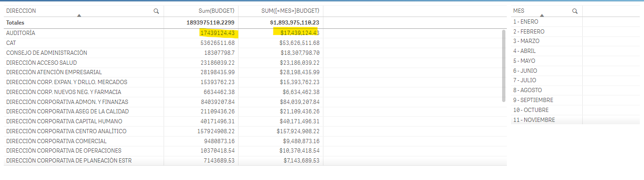Screen dimensions: 644x180
Task: Open search icon in MES listbox
Action: (575, 11)
